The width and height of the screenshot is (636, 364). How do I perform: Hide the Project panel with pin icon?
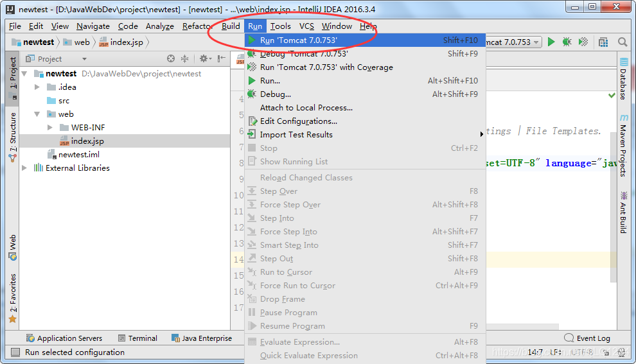click(x=222, y=59)
